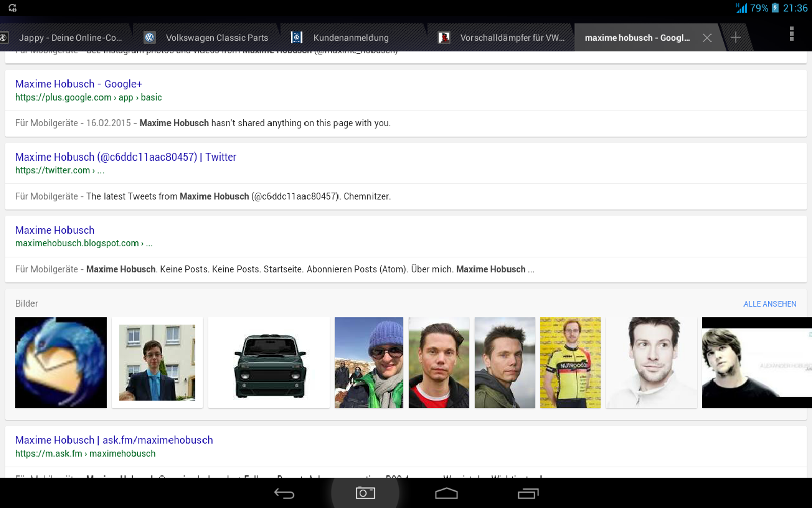Close the maxime hobusch Google tab
812x508 pixels.
(x=707, y=38)
